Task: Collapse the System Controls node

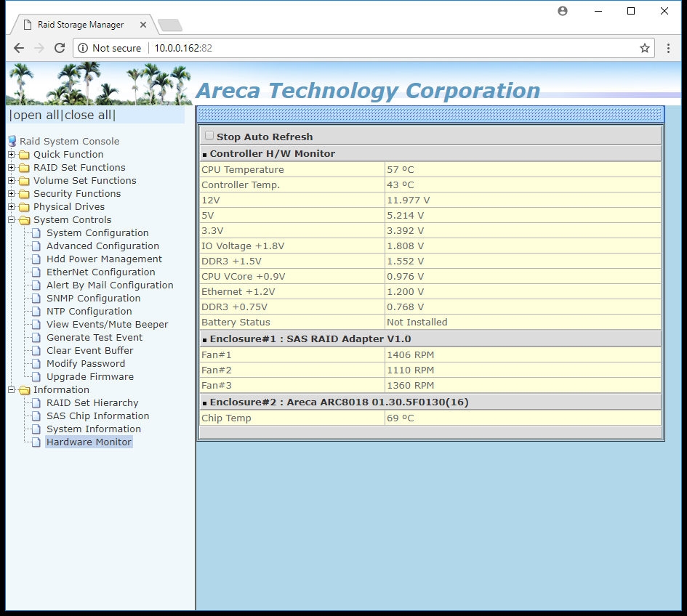Action: click(12, 220)
